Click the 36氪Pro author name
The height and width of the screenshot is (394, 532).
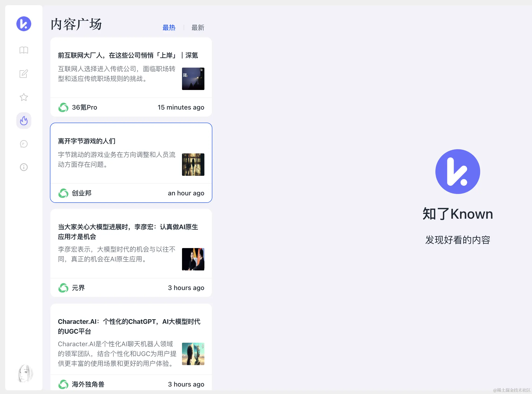click(84, 107)
